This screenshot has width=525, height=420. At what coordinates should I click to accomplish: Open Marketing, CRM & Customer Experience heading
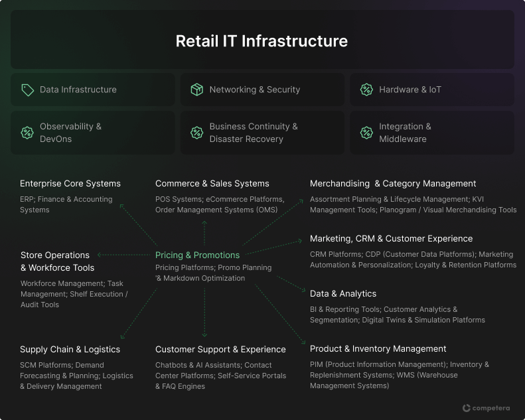[x=391, y=238]
